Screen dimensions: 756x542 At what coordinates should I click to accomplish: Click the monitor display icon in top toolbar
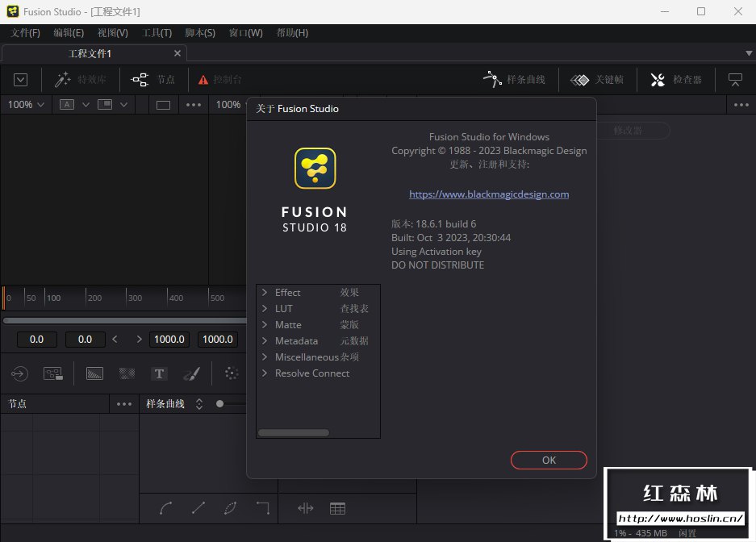click(x=735, y=80)
